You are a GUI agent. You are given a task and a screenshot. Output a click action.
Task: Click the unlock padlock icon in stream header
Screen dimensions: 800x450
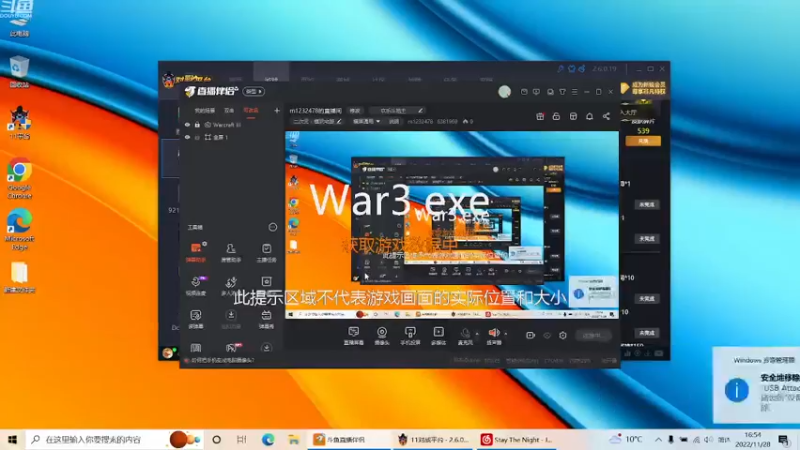tap(556, 117)
